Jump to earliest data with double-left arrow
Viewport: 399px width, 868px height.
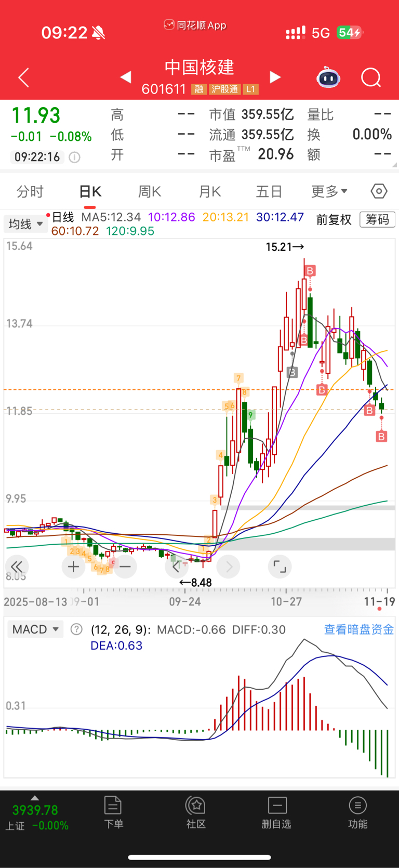coord(17,567)
